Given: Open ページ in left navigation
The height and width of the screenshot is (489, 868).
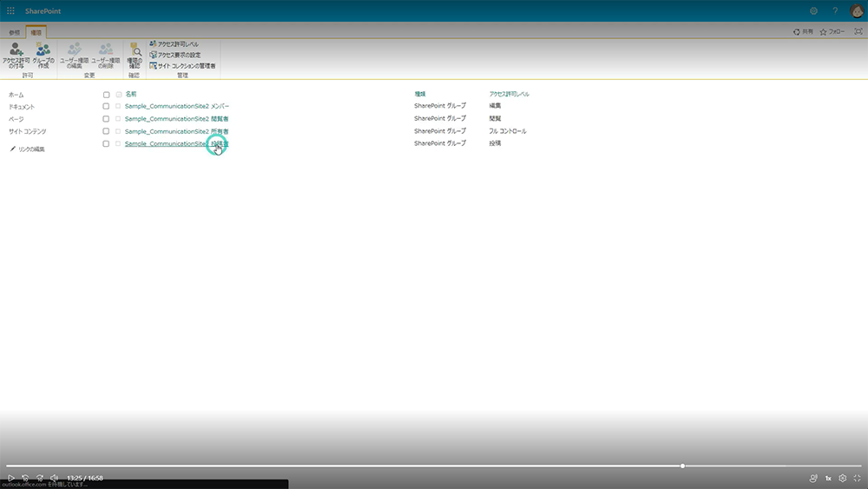Looking at the screenshot, I should tap(16, 119).
